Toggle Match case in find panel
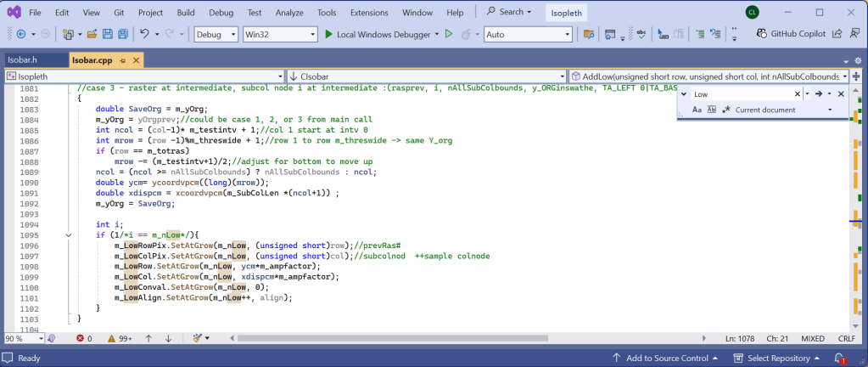This screenshot has width=868, height=367. pos(697,110)
